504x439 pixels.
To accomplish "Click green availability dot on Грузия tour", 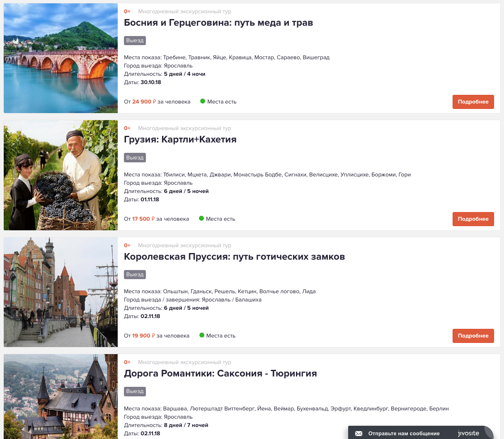I will [201, 218].
